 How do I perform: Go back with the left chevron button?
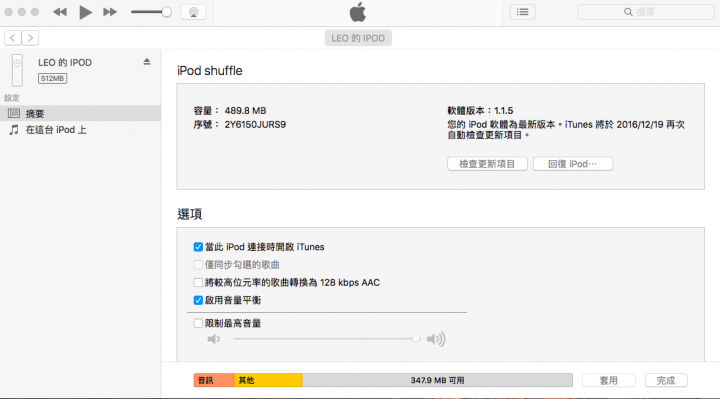[13, 38]
